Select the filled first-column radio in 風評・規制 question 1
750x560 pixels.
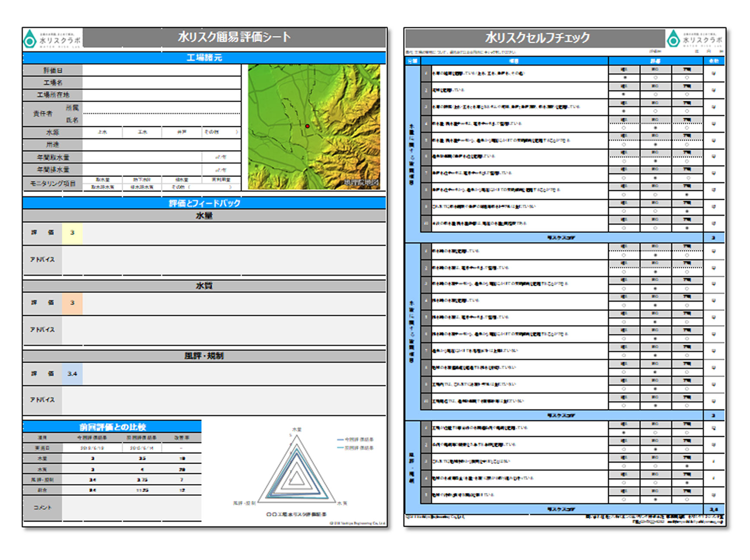[624, 433]
